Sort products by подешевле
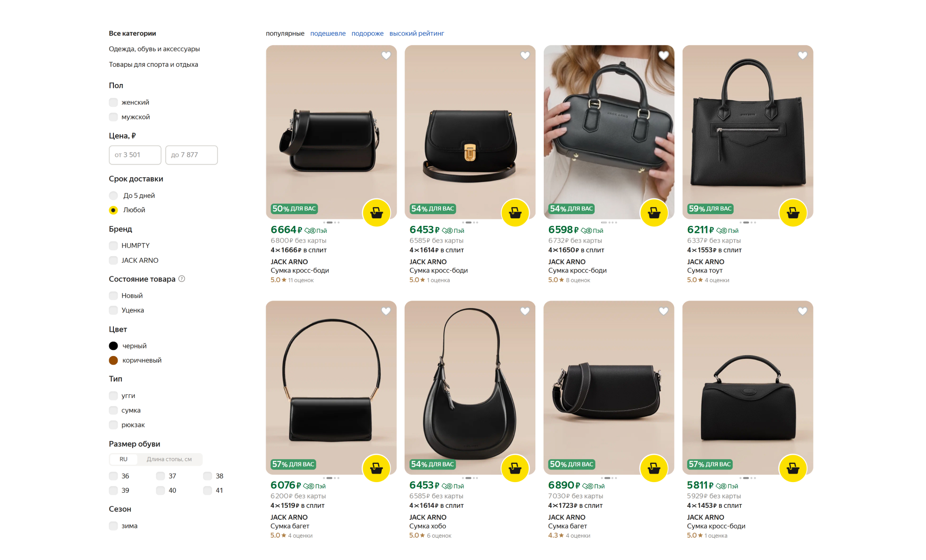The image size is (926, 560). coord(328,34)
